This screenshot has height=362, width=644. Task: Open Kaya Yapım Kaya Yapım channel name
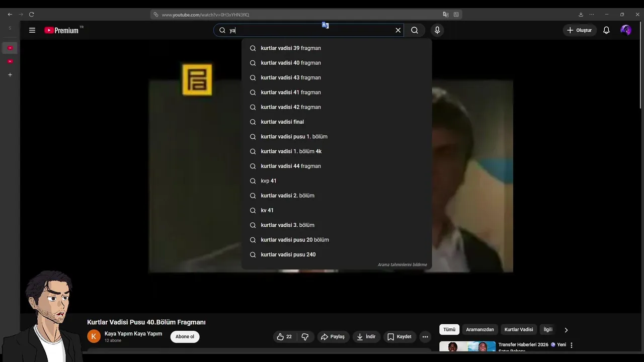click(x=133, y=334)
